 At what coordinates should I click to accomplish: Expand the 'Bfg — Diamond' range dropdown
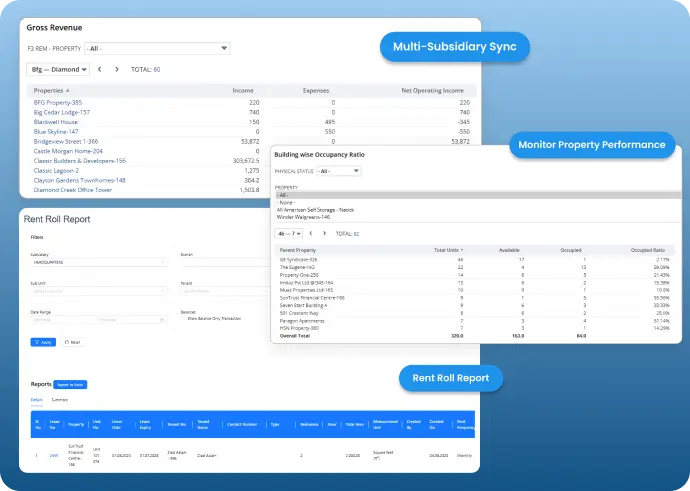[58, 69]
